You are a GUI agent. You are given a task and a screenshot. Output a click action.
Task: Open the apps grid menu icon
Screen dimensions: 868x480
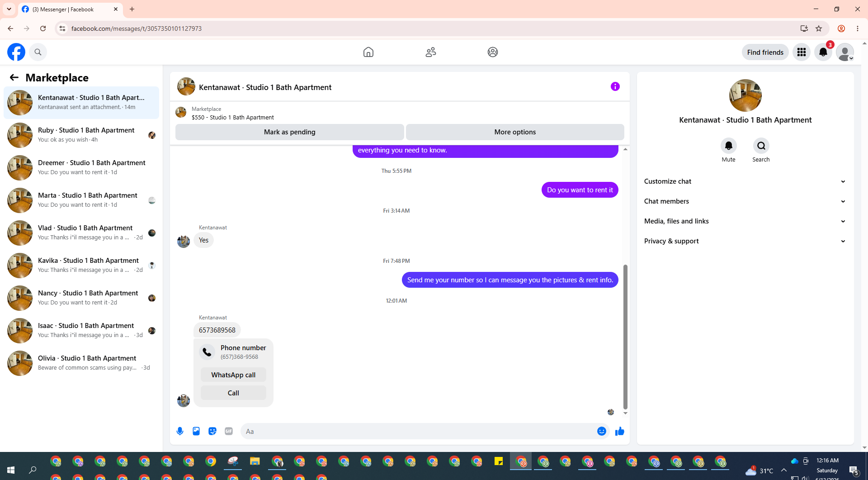click(802, 52)
